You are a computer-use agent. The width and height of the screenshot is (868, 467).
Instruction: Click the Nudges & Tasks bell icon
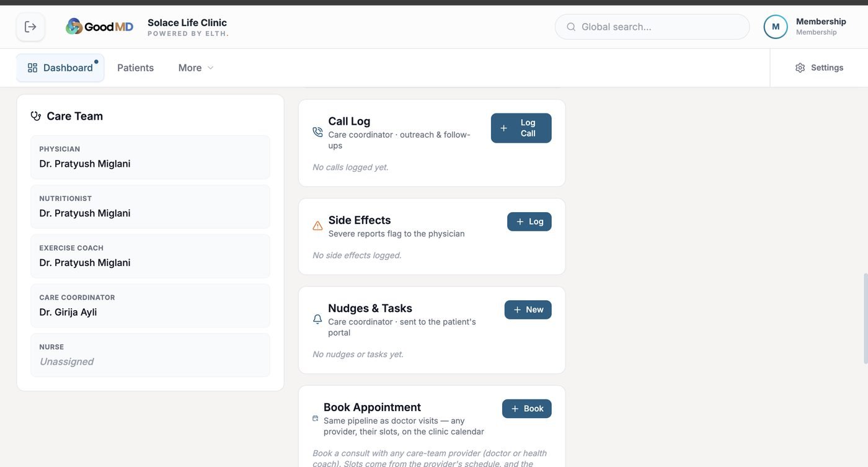tap(317, 319)
